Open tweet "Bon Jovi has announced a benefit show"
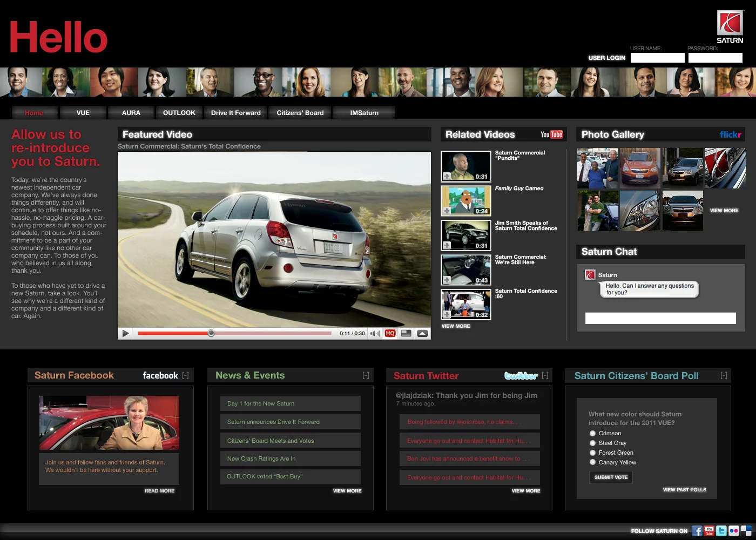Screen dimensions: 756x540 coord(470,458)
